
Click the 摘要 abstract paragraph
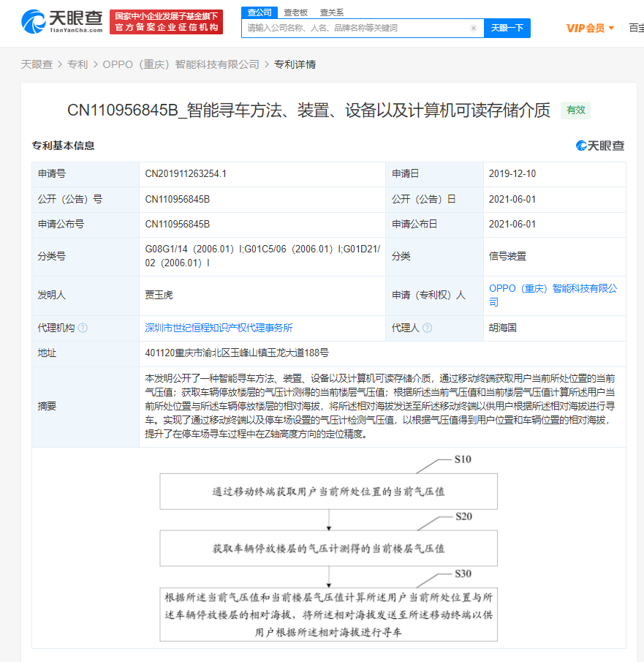click(380, 406)
